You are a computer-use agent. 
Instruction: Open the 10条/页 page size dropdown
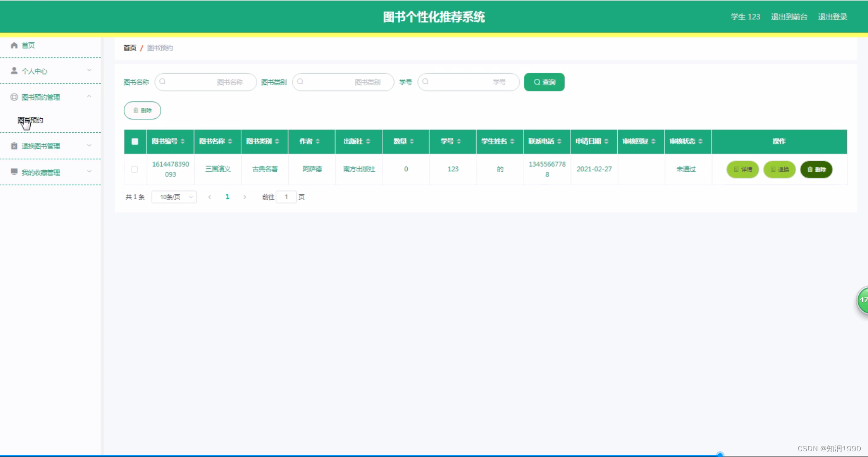click(x=174, y=197)
